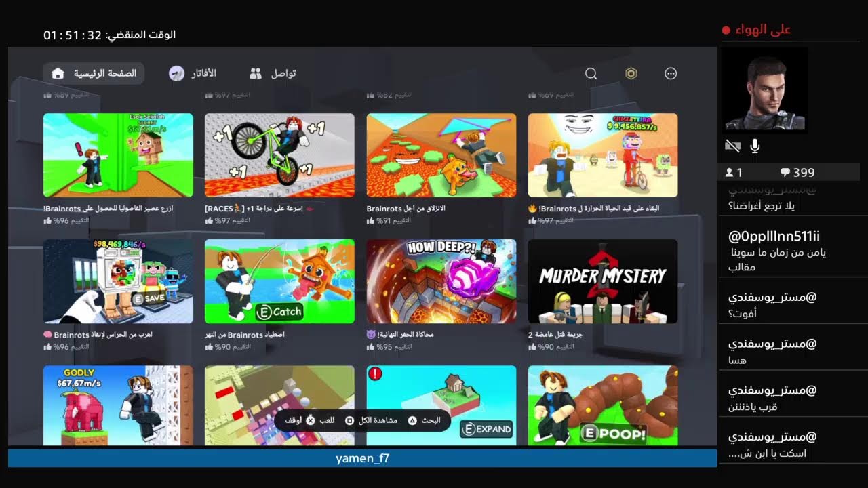Click the elapsed time 01:51:32 readout
The image size is (868, 488).
73,35
